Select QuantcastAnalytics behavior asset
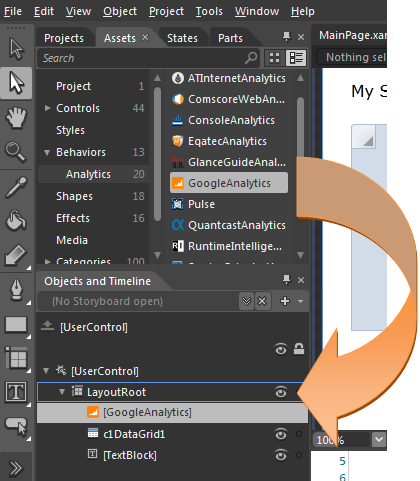 pyautogui.click(x=229, y=225)
